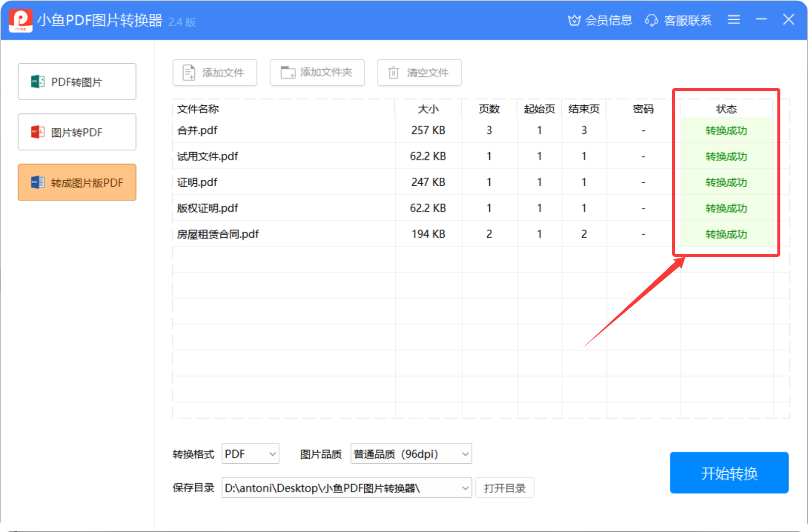Image resolution: width=808 pixels, height=532 pixels.
Task: Click the trash icon to clear files
Action: tap(393, 73)
